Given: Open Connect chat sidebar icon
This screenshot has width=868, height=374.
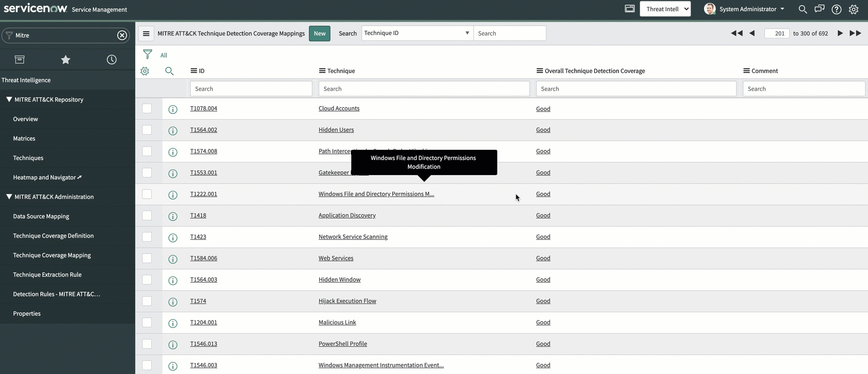Looking at the screenshot, I should point(819,9).
